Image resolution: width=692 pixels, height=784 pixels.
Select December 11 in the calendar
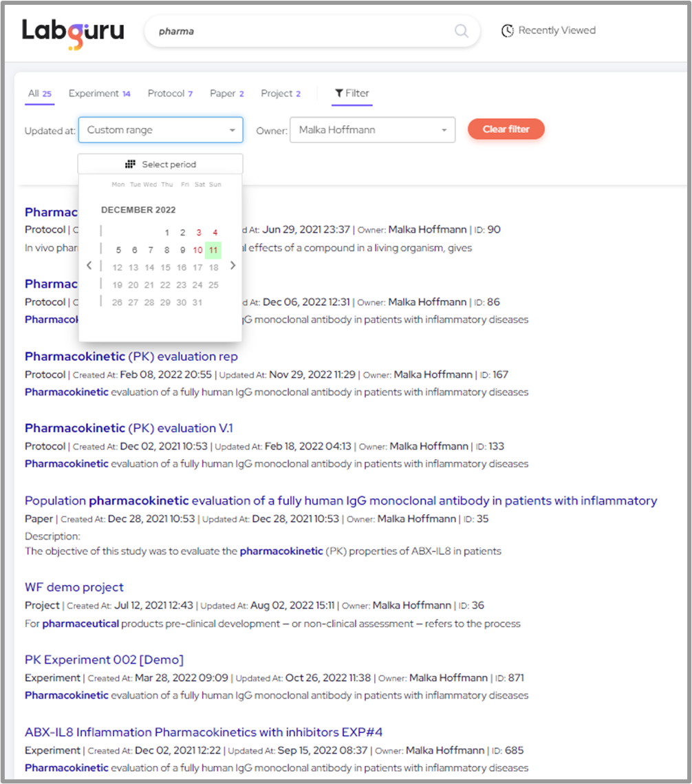[x=214, y=251]
